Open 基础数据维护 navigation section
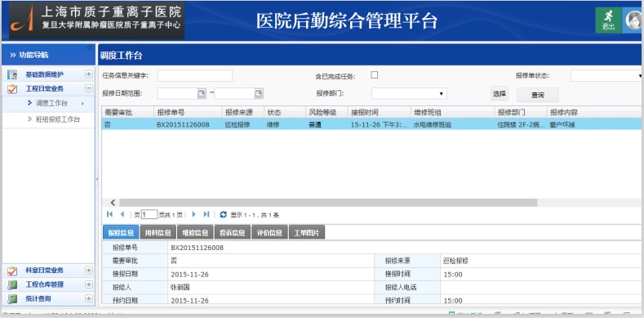 tap(45, 75)
